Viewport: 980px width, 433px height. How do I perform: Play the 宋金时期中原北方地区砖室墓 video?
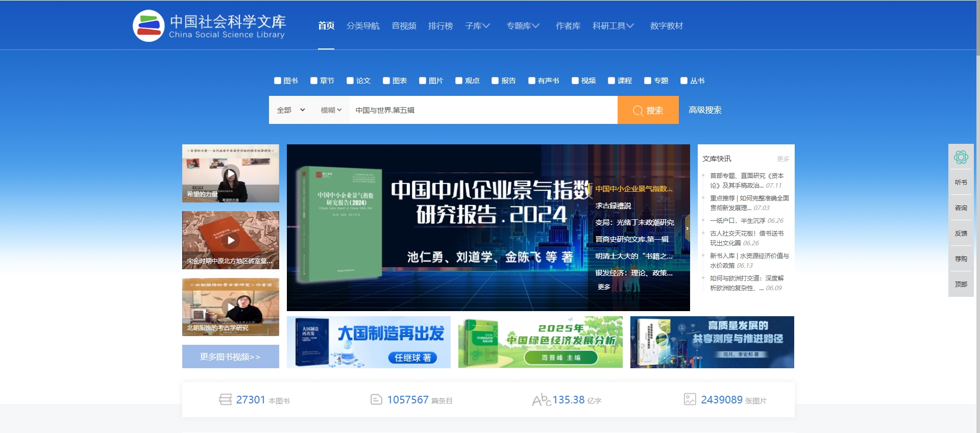pos(231,240)
